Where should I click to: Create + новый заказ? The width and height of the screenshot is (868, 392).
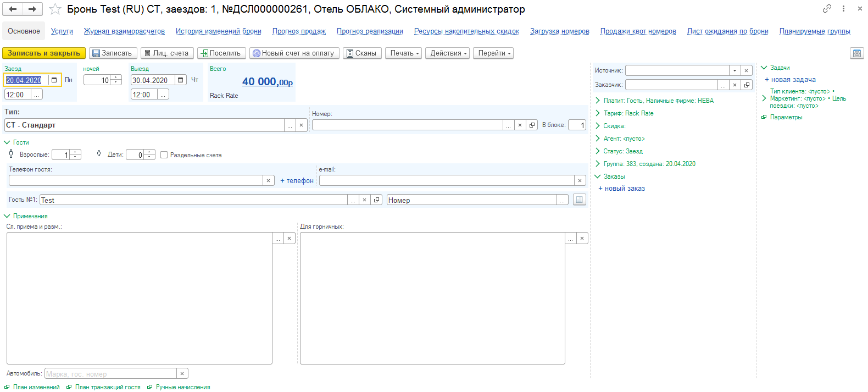point(621,189)
